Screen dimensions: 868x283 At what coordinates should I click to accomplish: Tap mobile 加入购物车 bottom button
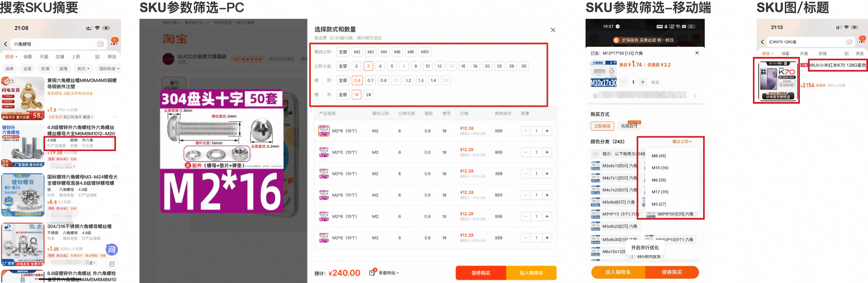coord(618,272)
